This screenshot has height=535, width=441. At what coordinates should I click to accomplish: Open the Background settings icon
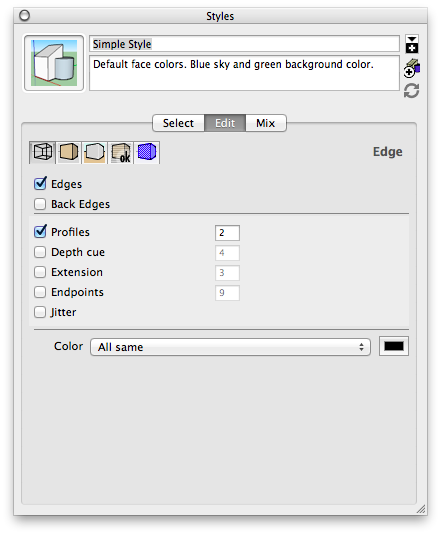tap(94, 152)
